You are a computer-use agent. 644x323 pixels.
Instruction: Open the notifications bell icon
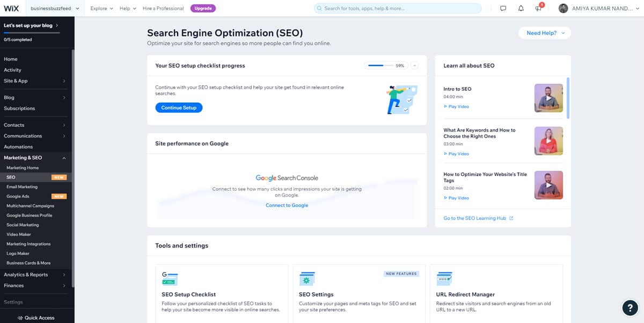click(521, 9)
